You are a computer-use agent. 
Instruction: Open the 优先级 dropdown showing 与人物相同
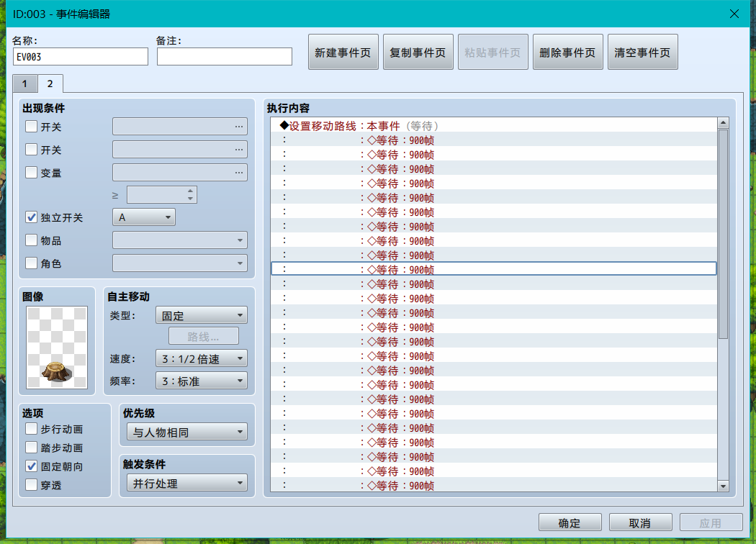tap(187, 432)
